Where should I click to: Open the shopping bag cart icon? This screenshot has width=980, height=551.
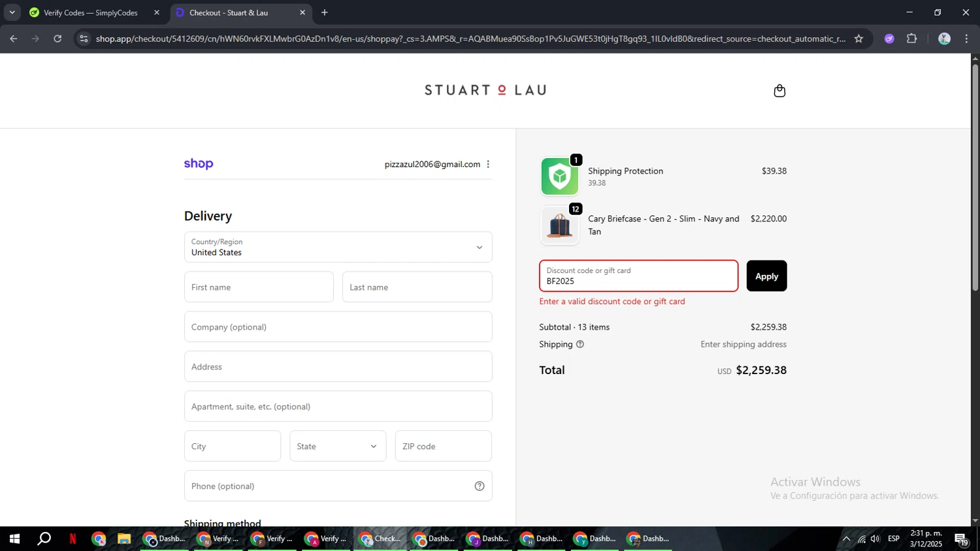(x=779, y=91)
